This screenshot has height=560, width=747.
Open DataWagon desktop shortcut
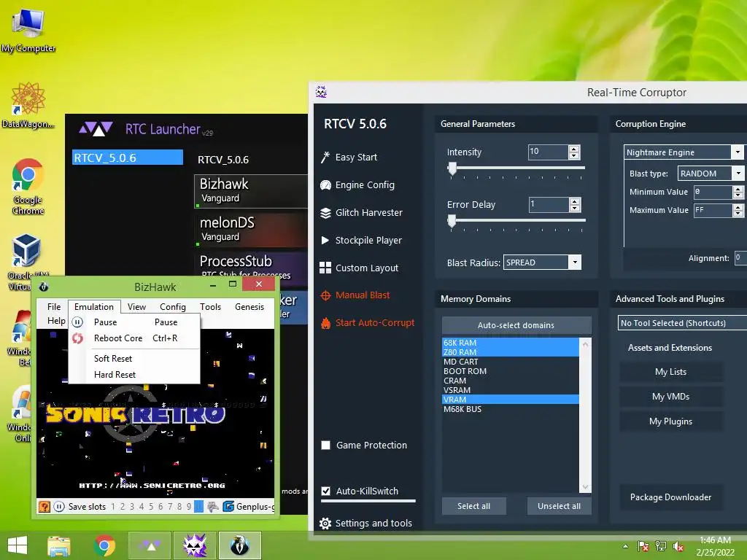(28, 105)
